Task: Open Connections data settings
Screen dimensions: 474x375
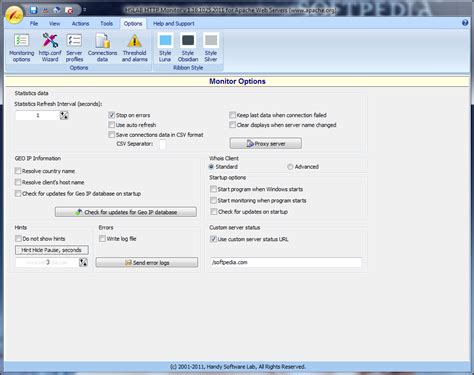Action: (x=102, y=48)
